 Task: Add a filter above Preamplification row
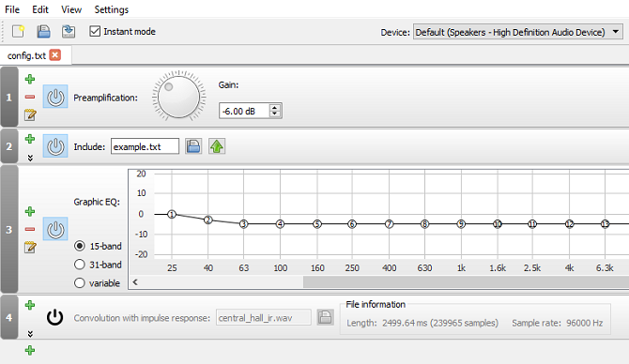click(30, 79)
